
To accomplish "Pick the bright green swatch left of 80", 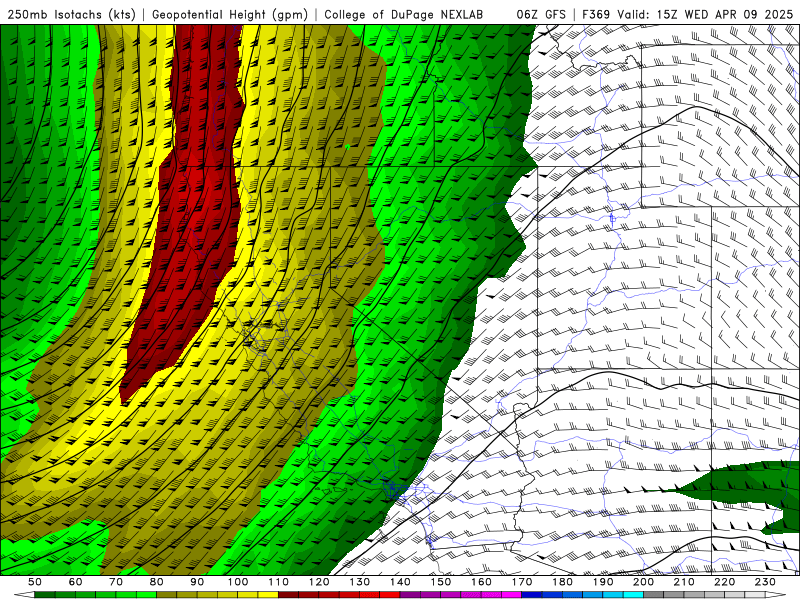I will click(146, 595).
